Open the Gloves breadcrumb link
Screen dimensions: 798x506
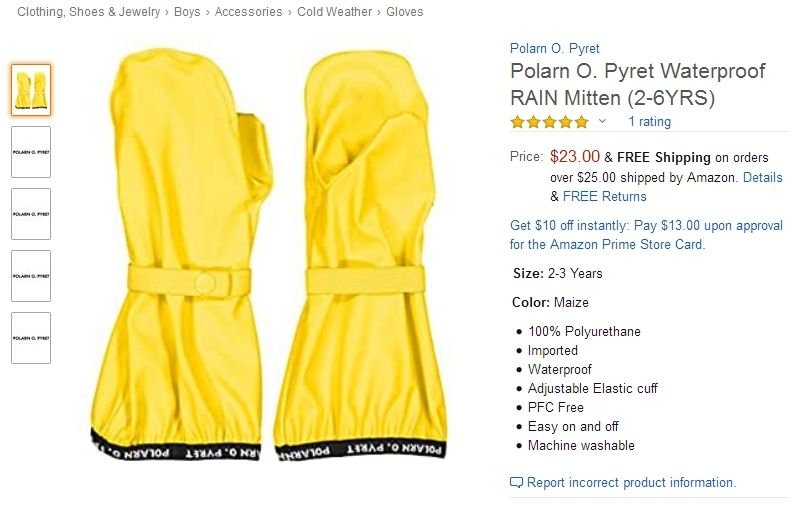tap(405, 12)
